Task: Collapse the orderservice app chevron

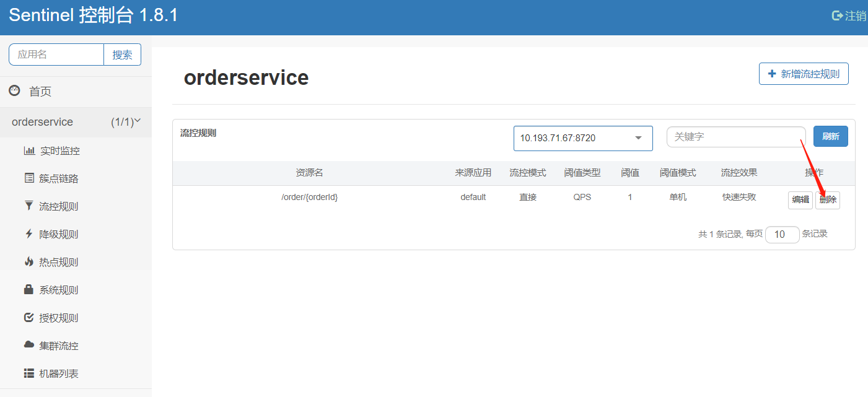Action: click(138, 121)
